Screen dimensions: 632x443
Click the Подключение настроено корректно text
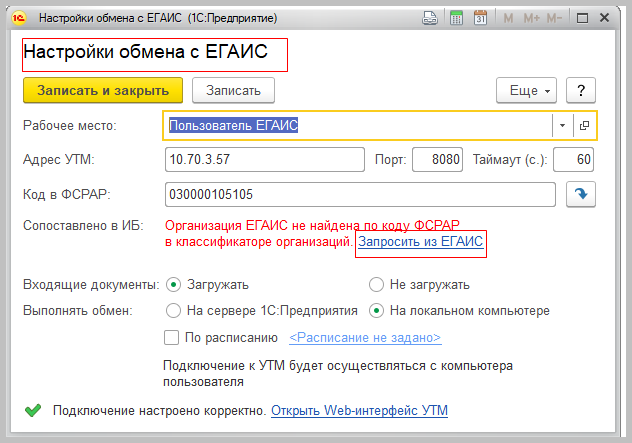coord(160,411)
